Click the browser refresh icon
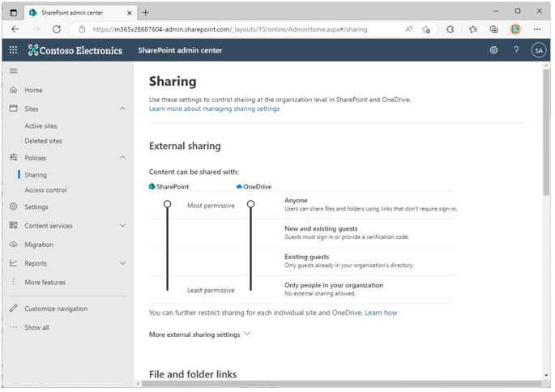 [57, 29]
